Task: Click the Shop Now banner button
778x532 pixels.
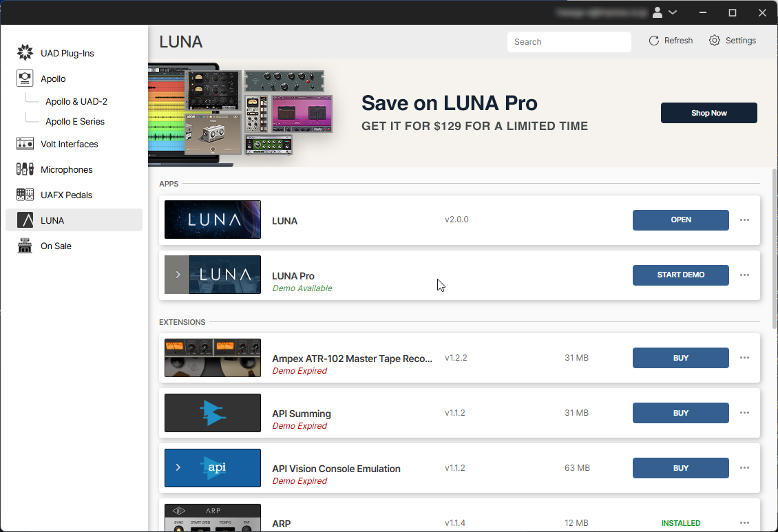Action: [708, 113]
